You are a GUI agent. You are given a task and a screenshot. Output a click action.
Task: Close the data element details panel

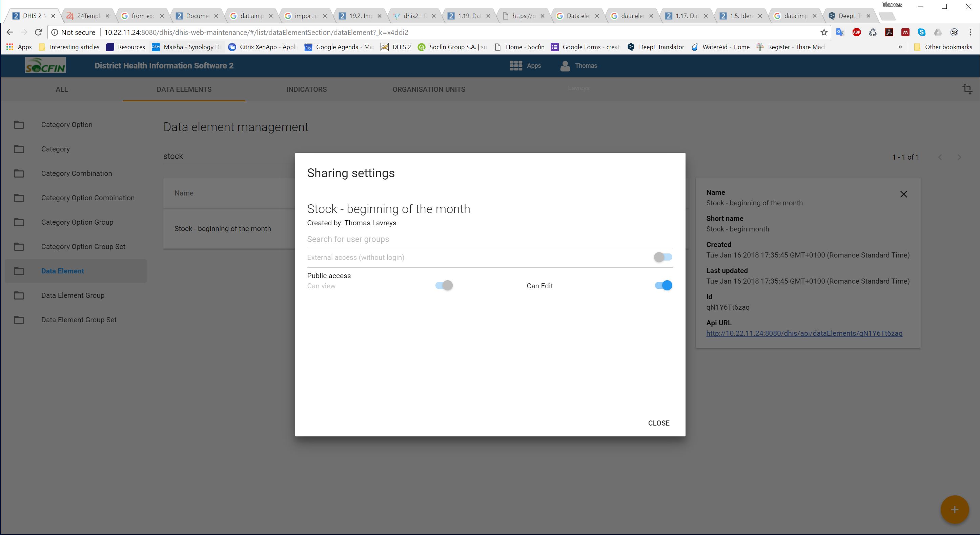[x=903, y=194]
